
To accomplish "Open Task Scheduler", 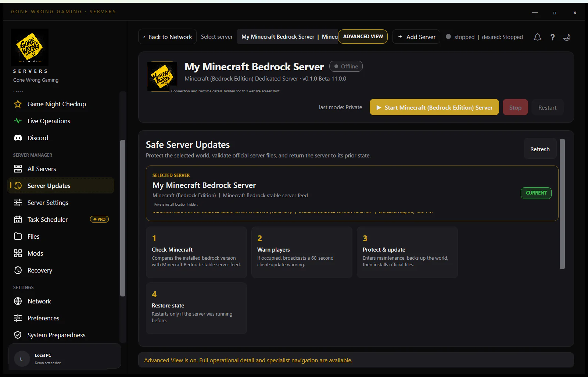I will click(x=61, y=220).
